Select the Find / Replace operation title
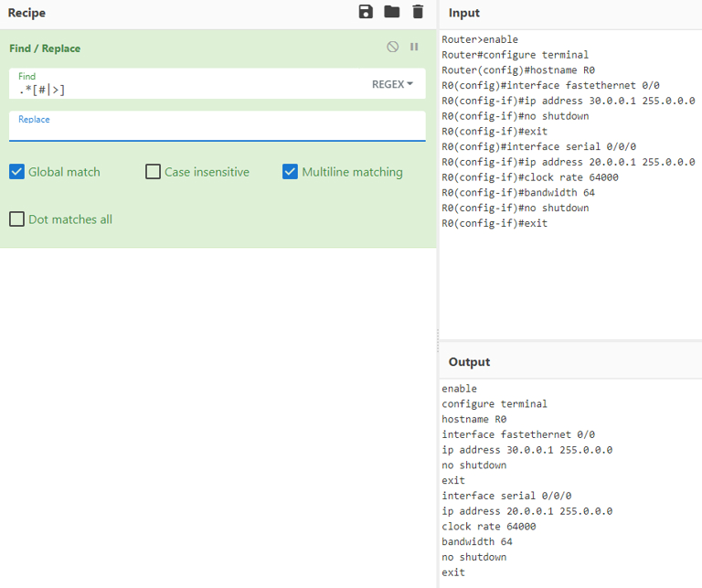Viewport: 702px width, 588px height. click(45, 48)
